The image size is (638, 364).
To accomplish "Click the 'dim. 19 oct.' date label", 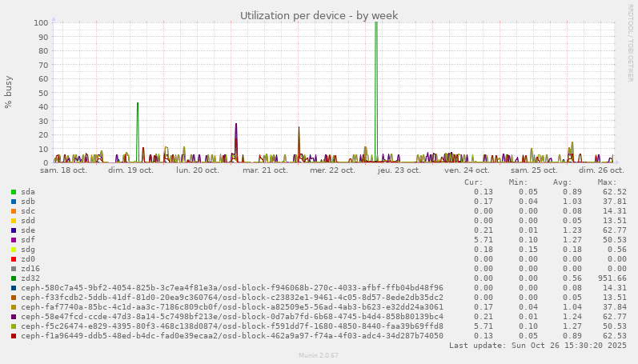I will click(x=130, y=170).
